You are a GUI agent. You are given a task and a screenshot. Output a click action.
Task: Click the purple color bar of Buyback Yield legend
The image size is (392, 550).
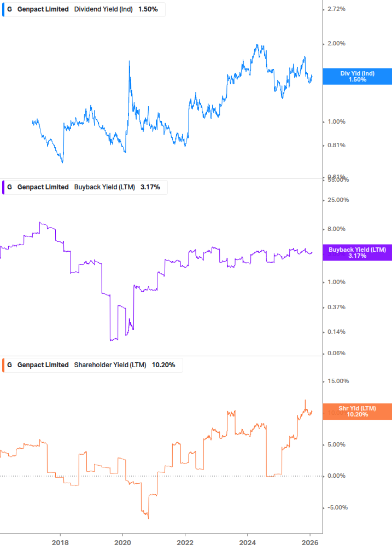click(3, 187)
